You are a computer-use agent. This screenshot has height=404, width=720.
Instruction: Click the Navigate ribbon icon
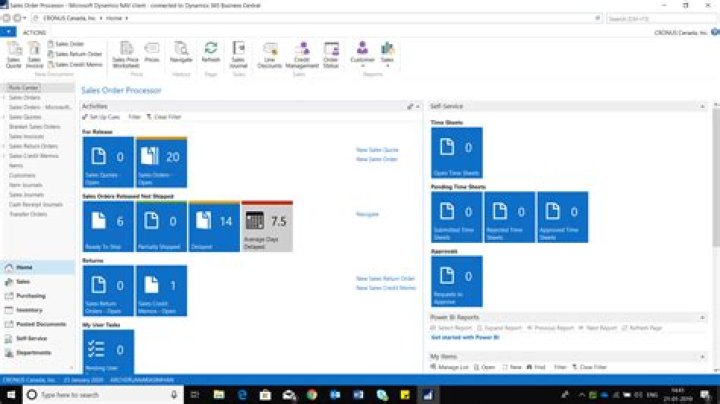tap(181, 52)
